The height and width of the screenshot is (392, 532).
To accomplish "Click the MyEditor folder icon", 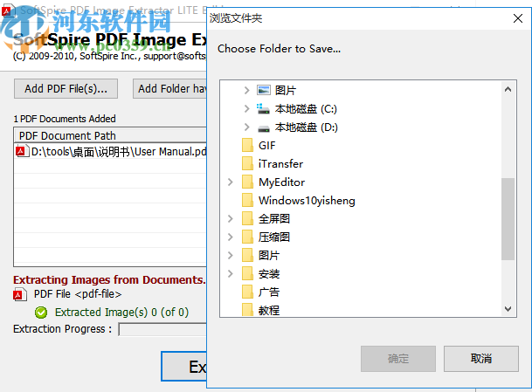I will click(x=248, y=182).
